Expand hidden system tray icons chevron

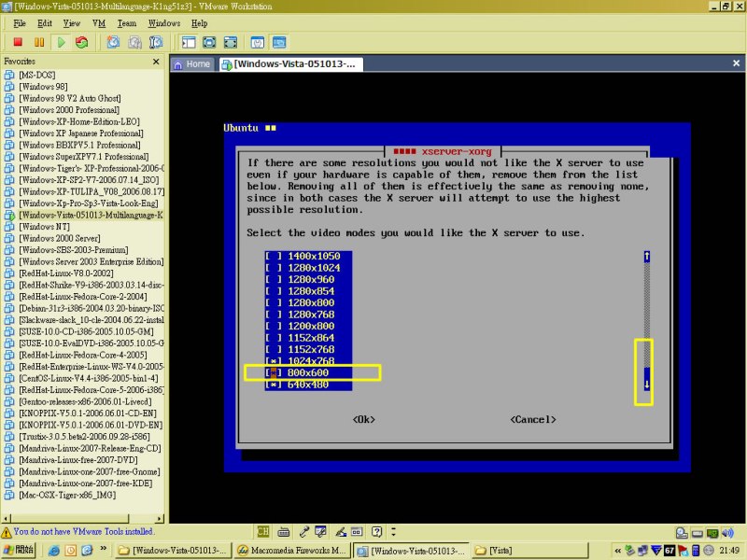click(x=618, y=551)
